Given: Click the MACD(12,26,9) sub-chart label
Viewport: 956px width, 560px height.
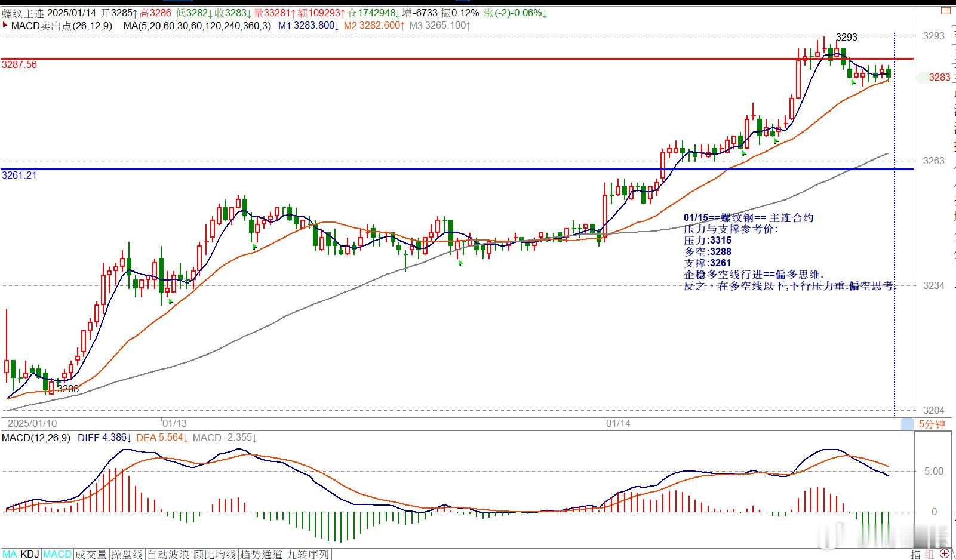Looking at the screenshot, I should pyautogui.click(x=36, y=438).
